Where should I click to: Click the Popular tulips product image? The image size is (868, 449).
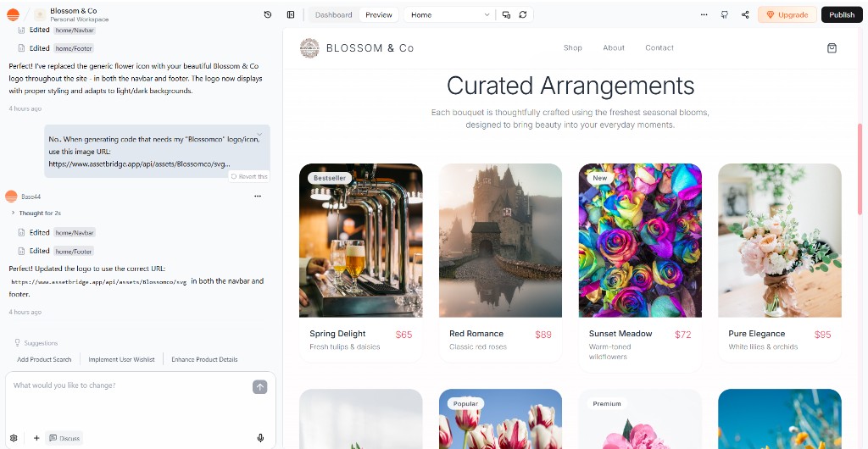coord(500,419)
